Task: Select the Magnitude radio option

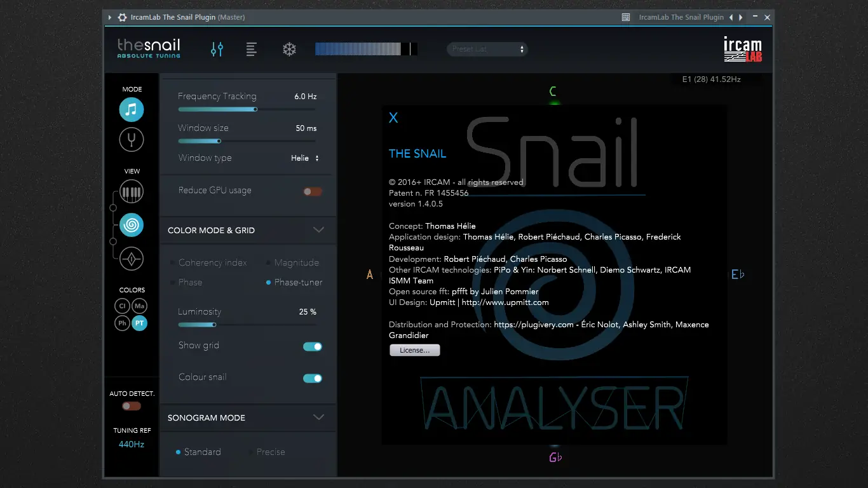Action: coord(292,262)
